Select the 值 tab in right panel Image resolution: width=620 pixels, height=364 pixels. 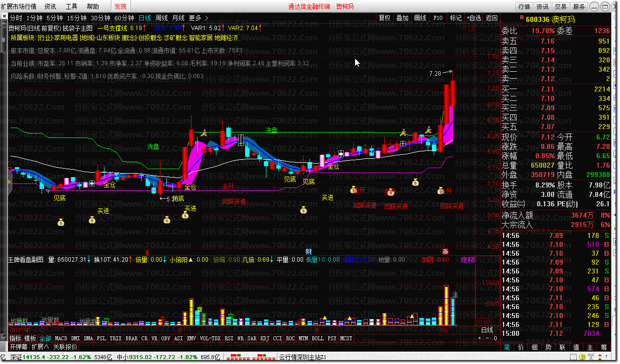[x=576, y=347]
